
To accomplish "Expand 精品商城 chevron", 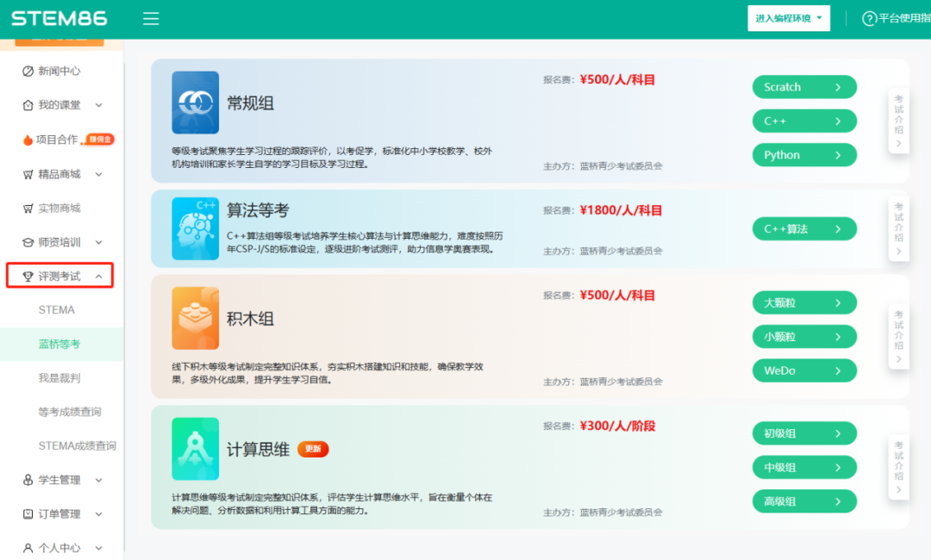I will click(x=98, y=174).
